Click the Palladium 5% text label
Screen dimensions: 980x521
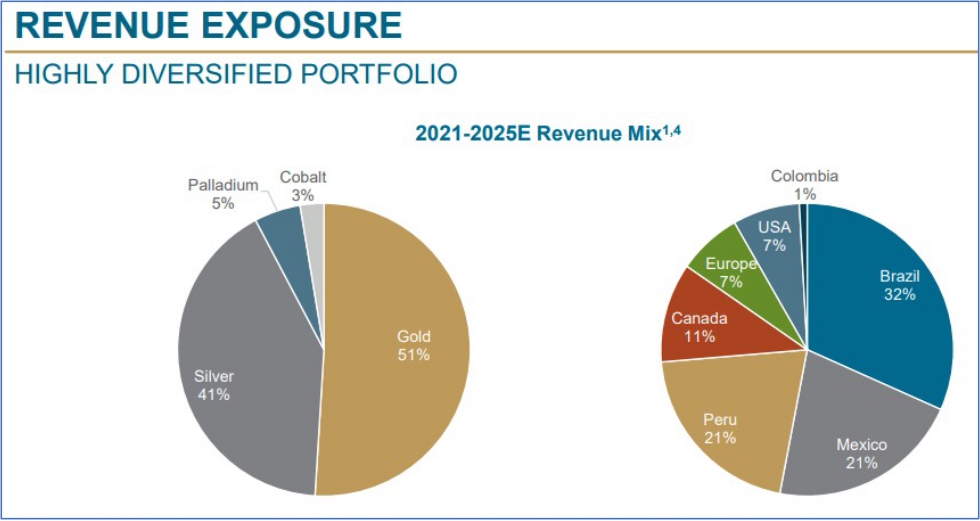pyautogui.click(x=223, y=194)
